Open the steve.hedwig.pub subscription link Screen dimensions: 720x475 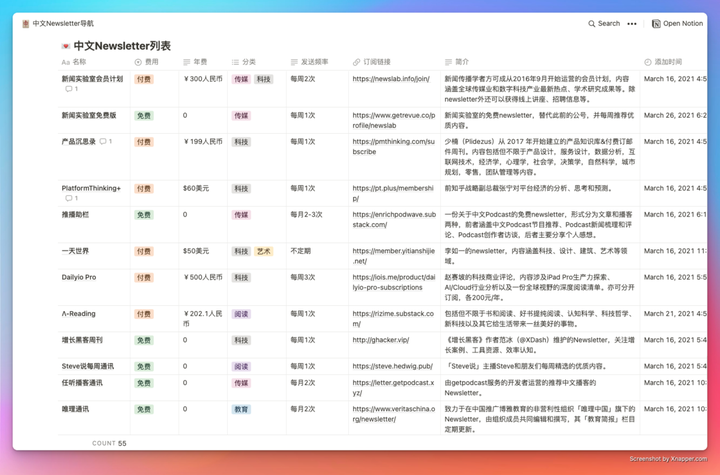392,367
